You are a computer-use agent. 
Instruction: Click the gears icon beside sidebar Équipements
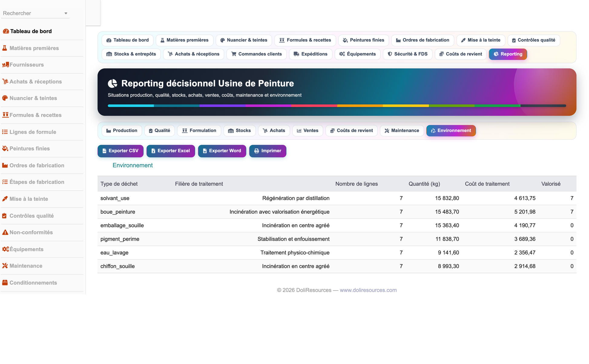click(5, 249)
